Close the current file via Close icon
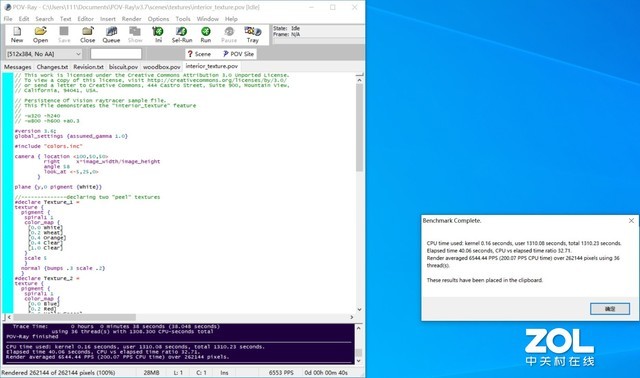Image resolution: width=640 pixels, height=378 pixels. point(87,35)
